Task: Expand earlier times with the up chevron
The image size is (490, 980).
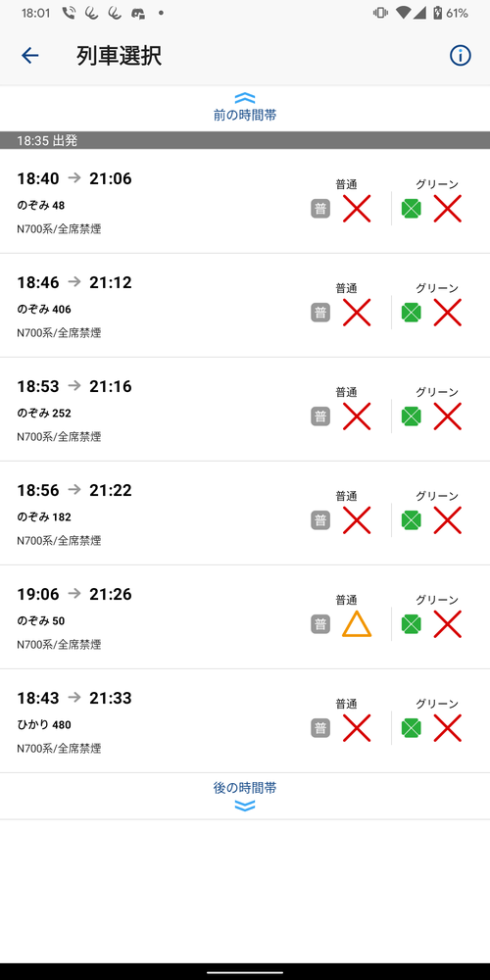Action: coord(245,98)
